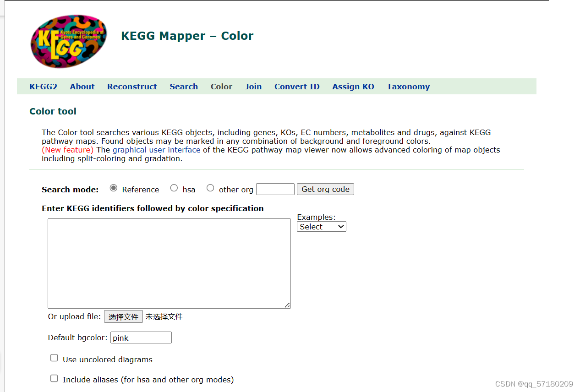Go to the Join tool
Screen dimensions: 580x392
click(x=253, y=86)
